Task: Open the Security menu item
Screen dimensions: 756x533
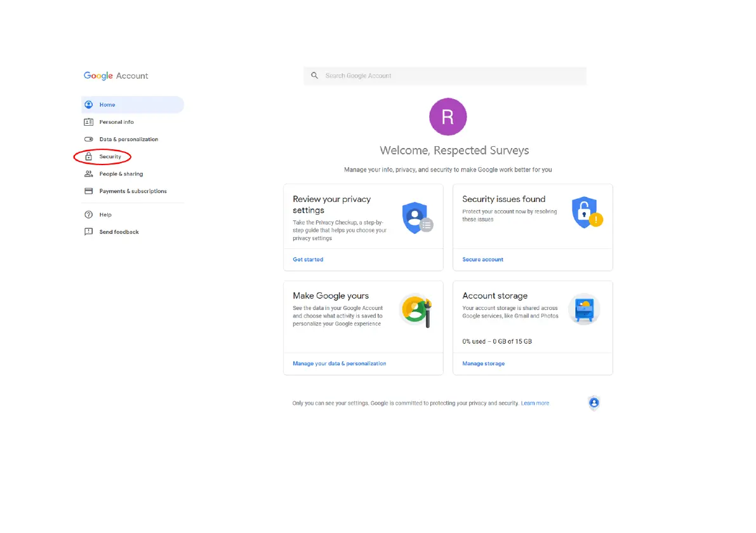Action: (x=133, y=156)
